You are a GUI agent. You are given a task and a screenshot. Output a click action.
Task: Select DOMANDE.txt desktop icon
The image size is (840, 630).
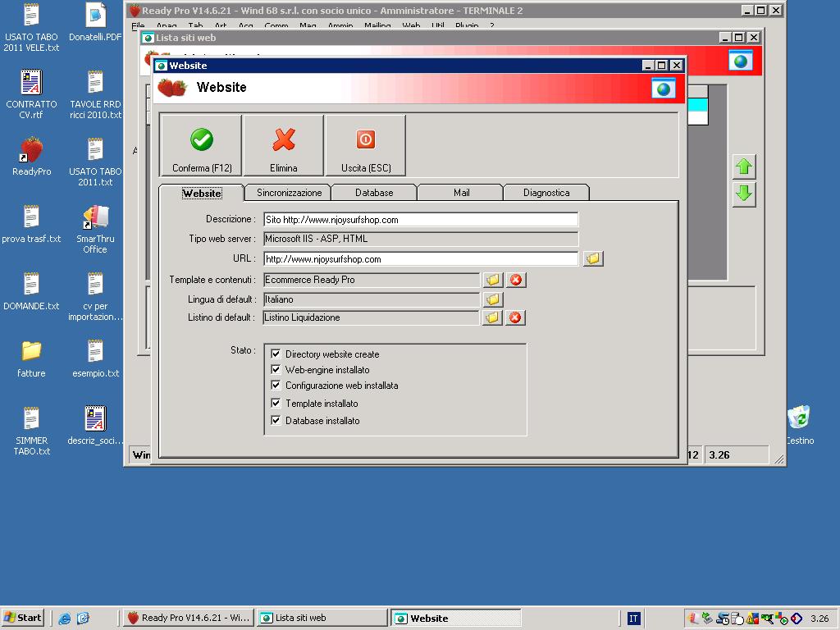(x=31, y=291)
